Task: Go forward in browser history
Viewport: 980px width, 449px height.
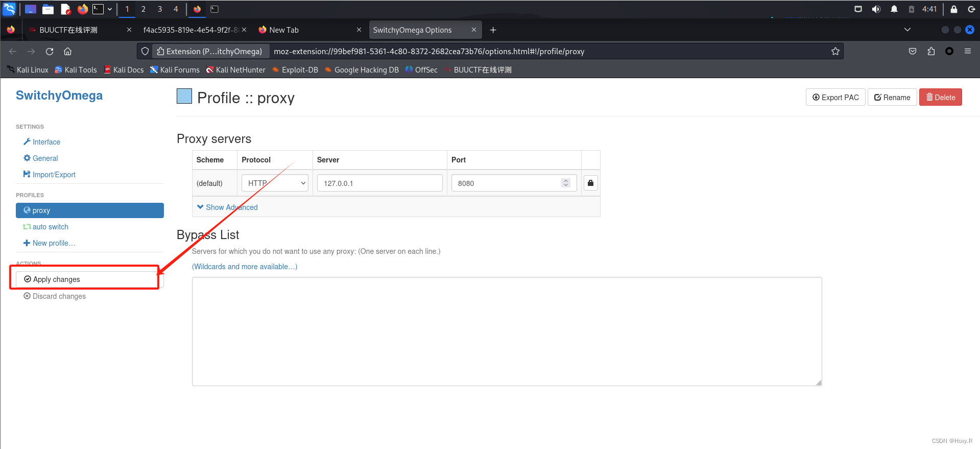Action: pyautogui.click(x=31, y=51)
